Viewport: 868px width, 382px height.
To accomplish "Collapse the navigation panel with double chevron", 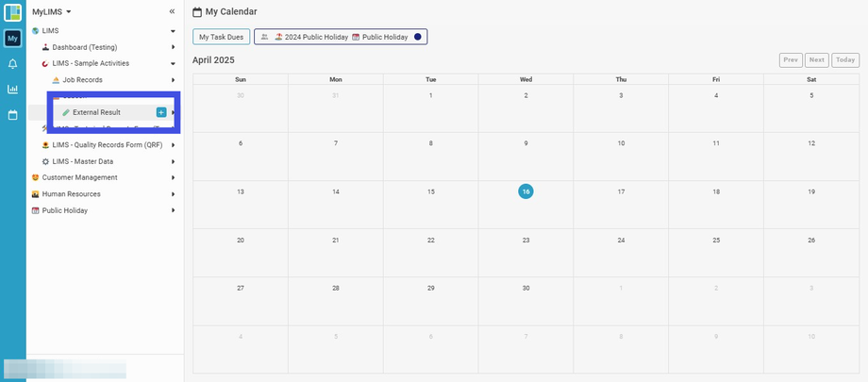I will pos(172,11).
